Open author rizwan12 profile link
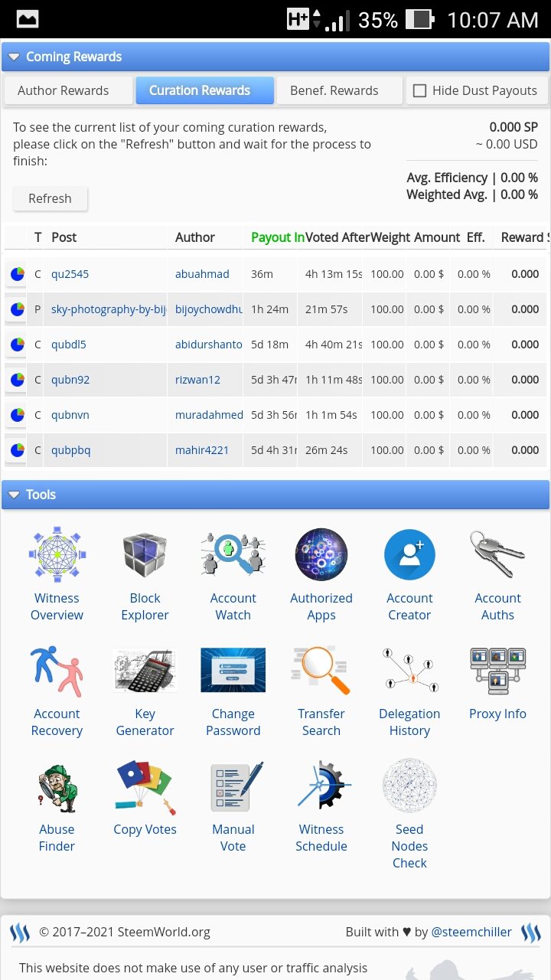Screen dimensions: 551x980 197,380
